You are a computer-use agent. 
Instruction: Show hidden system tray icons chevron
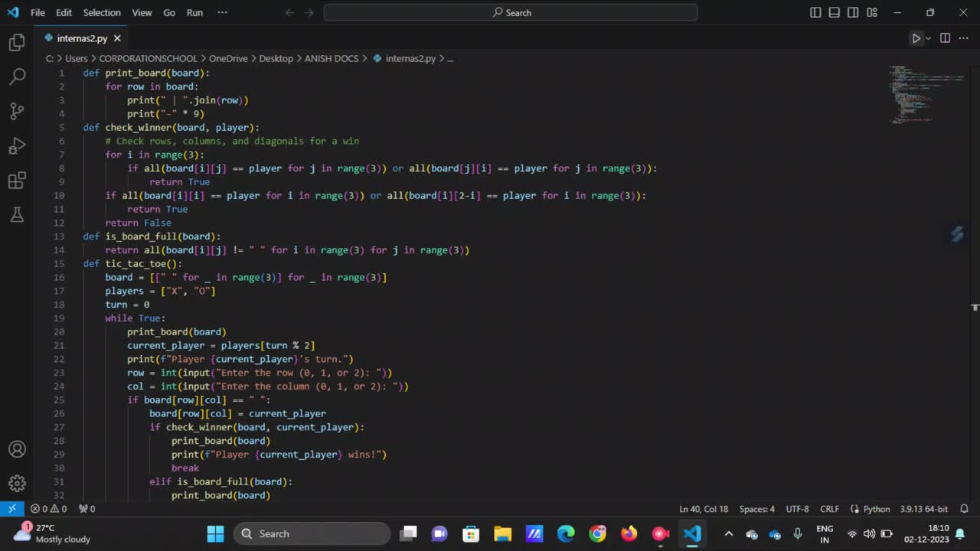[728, 533]
